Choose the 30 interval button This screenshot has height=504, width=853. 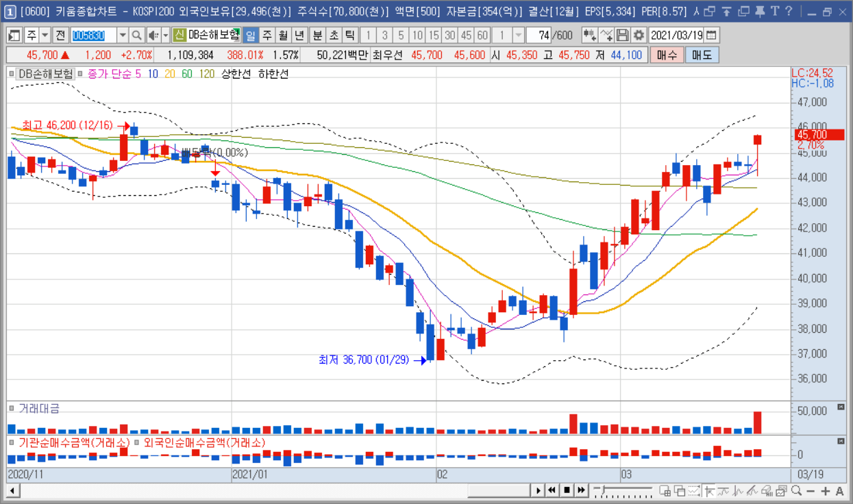click(x=450, y=35)
